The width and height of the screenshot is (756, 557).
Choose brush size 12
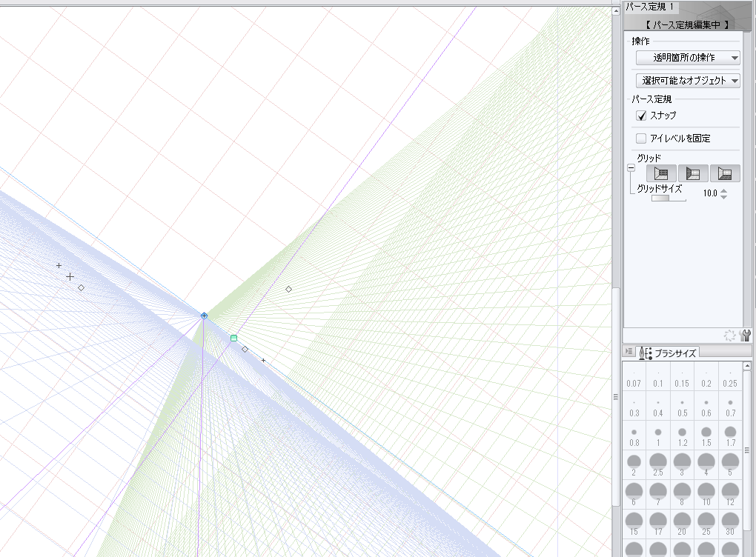click(x=731, y=494)
